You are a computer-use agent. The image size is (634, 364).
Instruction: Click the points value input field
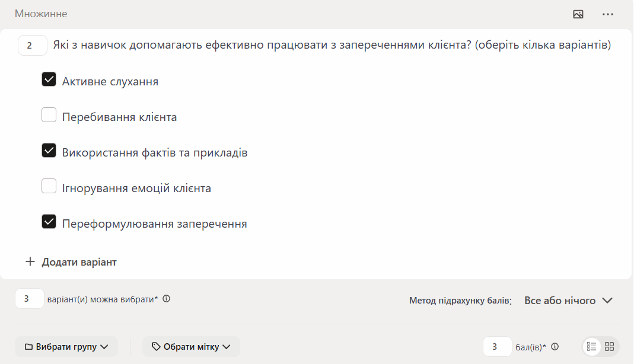tap(497, 347)
